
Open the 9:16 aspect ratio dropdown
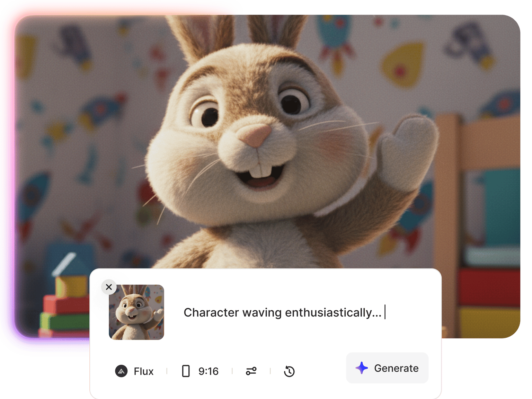(208, 371)
